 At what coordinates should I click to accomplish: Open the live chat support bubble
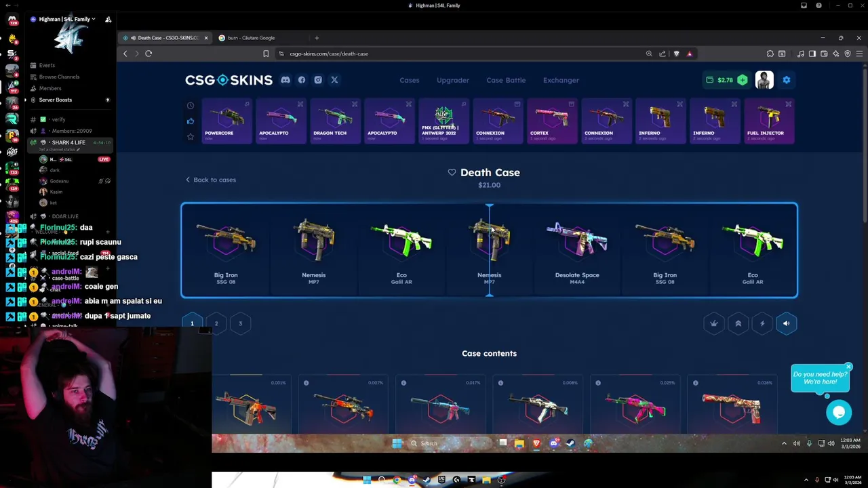click(x=839, y=411)
